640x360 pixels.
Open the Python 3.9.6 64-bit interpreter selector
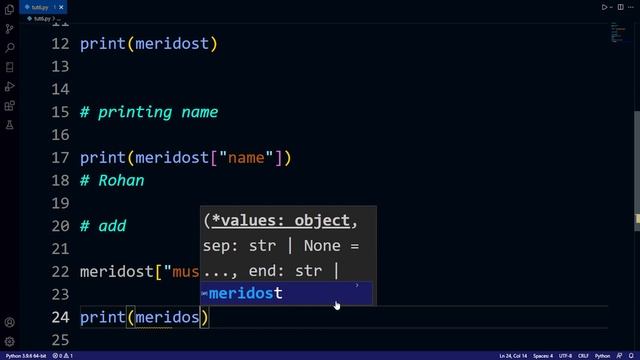point(26,356)
